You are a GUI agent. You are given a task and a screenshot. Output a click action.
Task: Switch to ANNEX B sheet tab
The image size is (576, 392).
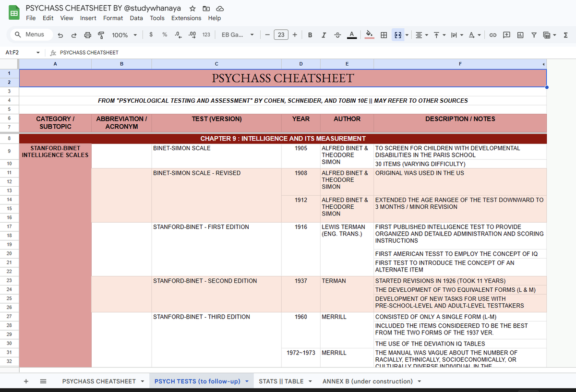(x=368, y=381)
